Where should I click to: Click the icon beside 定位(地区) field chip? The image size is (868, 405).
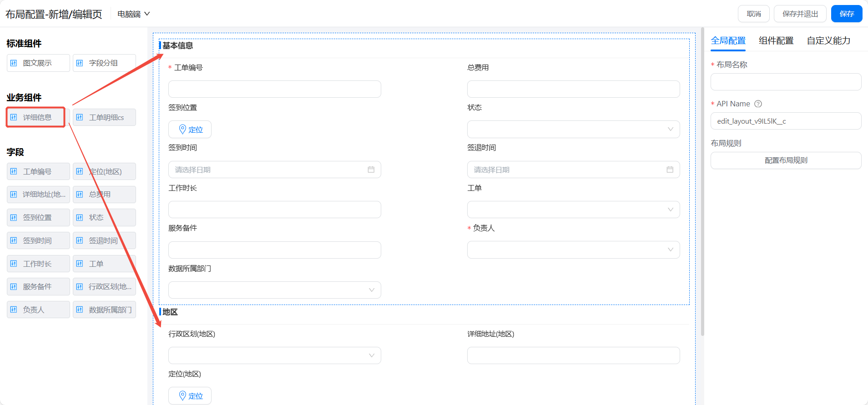click(80, 171)
